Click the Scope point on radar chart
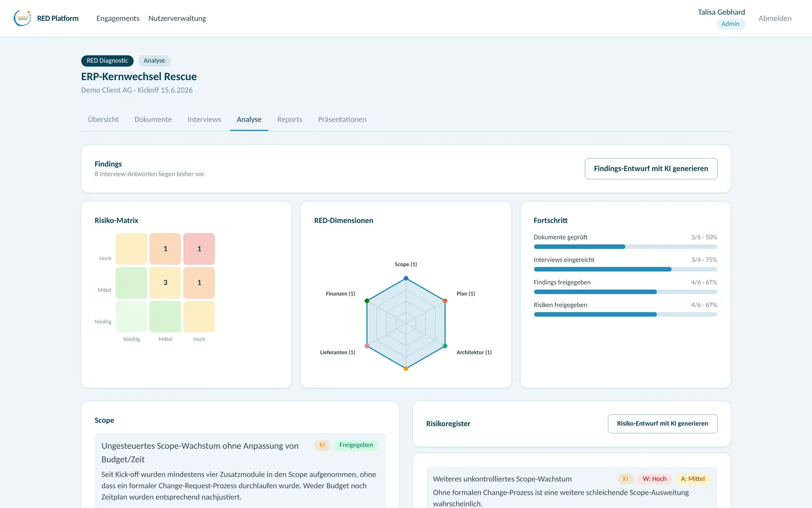 coord(406,278)
